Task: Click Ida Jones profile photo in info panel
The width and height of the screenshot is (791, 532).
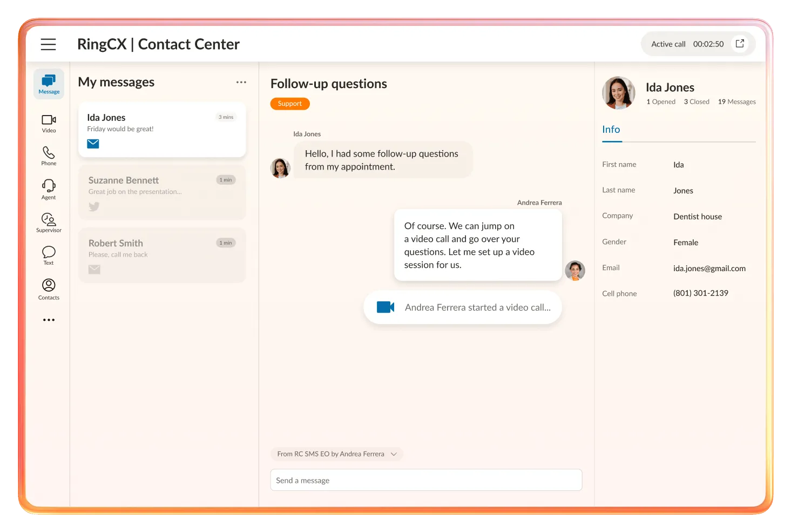Action: tap(619, 93)
